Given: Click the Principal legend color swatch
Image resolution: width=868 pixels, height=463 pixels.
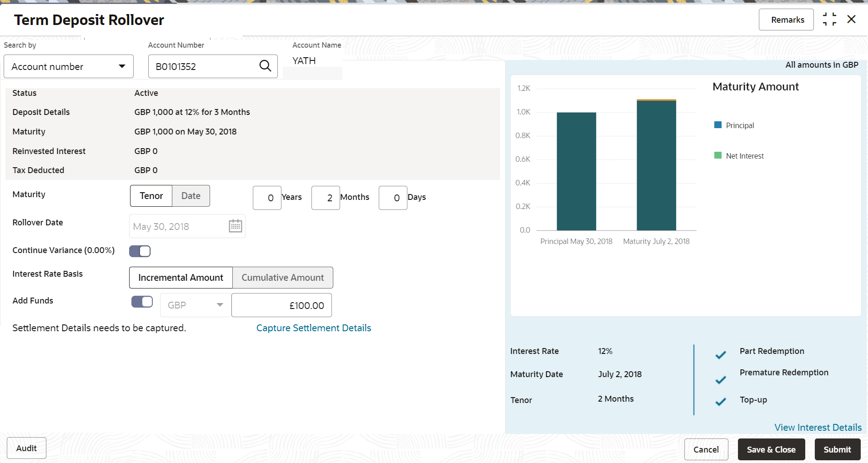Looking at the screenshot, I should [718, 125].
